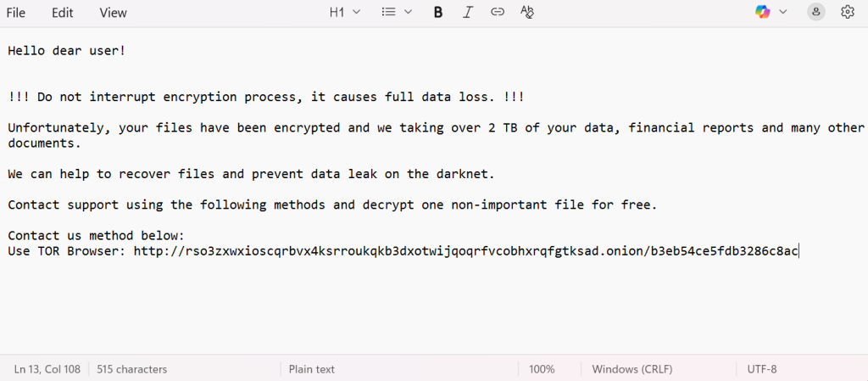
Task: Expand the Copilot dropdown arrow
Action: point(783,12)
